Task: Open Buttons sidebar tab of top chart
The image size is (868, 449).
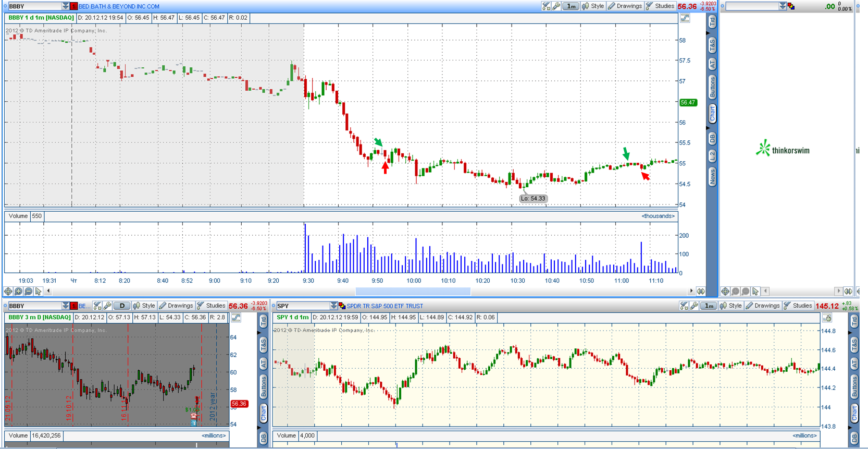Action: click(712, 87)
